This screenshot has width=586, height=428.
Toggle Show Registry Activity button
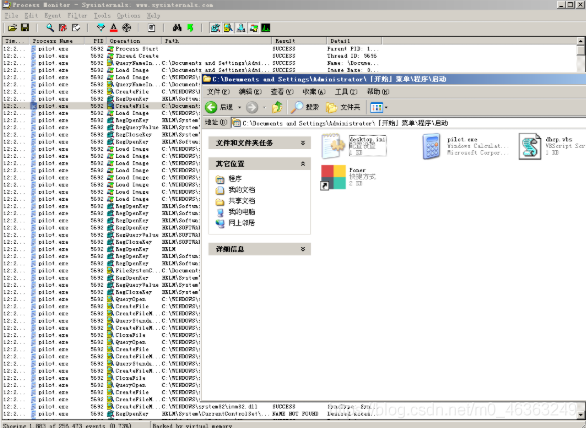[x=215, y=28]
